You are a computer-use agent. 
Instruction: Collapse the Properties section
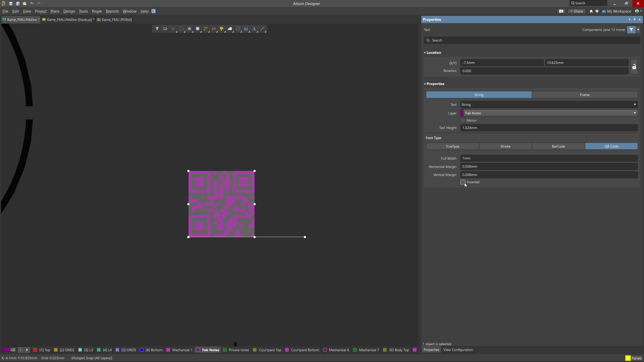click(425, 84)
